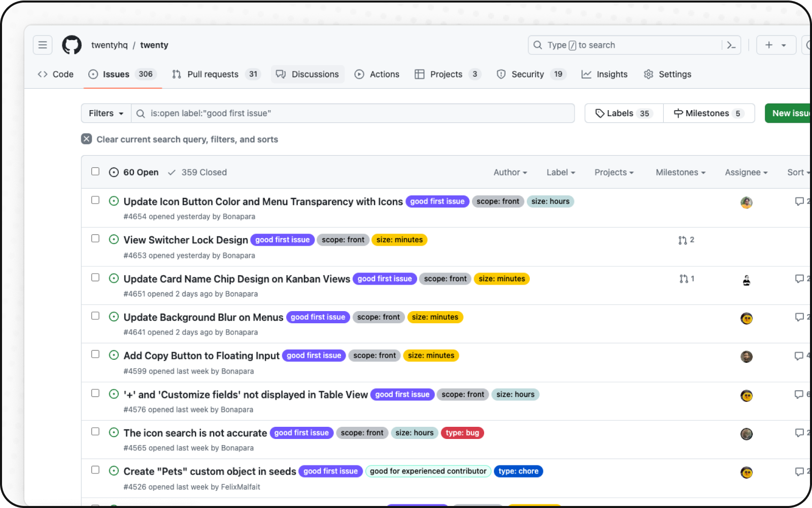Open the Author filter dropdown
Viewport: 812px width, 508px height.
[510, 173]
